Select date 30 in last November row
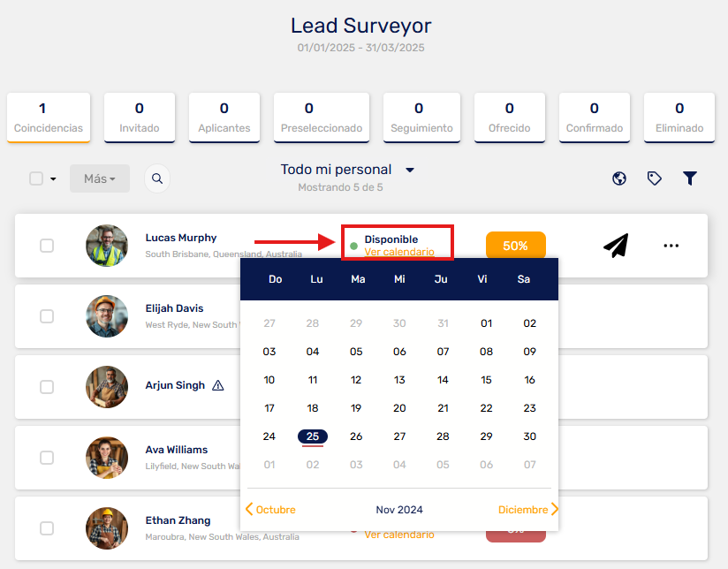Image resolution: width=728 pixels, height=569 pixels. point(530,436)
